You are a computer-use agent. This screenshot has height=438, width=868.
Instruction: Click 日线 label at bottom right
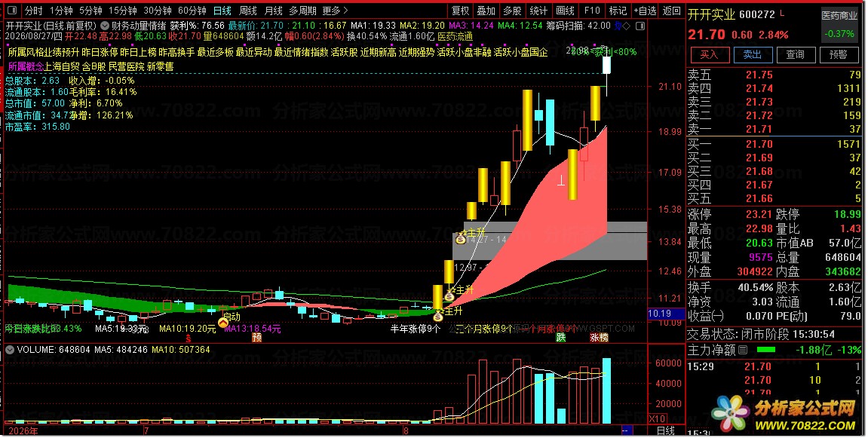pos(665,430)
